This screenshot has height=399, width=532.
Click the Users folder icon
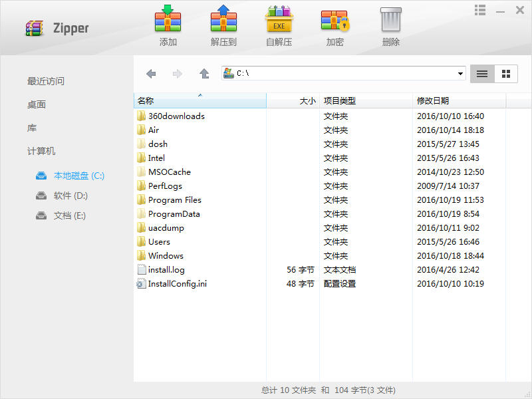(x=141, y=241)
